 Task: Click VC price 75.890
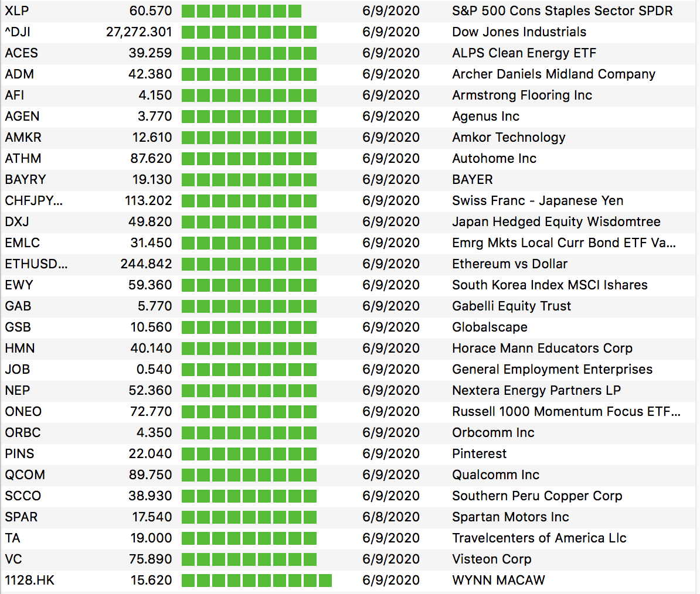click(150, 559)
